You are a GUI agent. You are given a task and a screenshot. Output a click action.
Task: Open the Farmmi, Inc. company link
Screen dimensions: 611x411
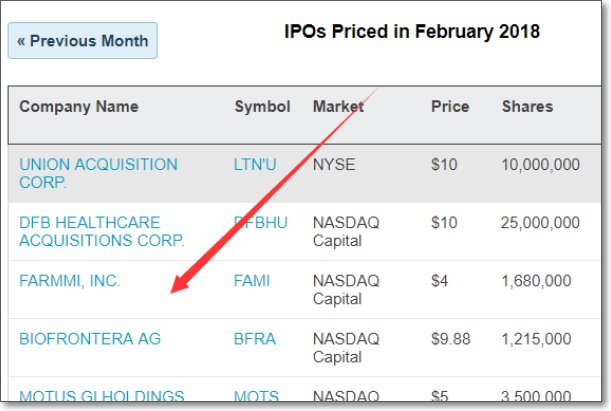(70, 281)
